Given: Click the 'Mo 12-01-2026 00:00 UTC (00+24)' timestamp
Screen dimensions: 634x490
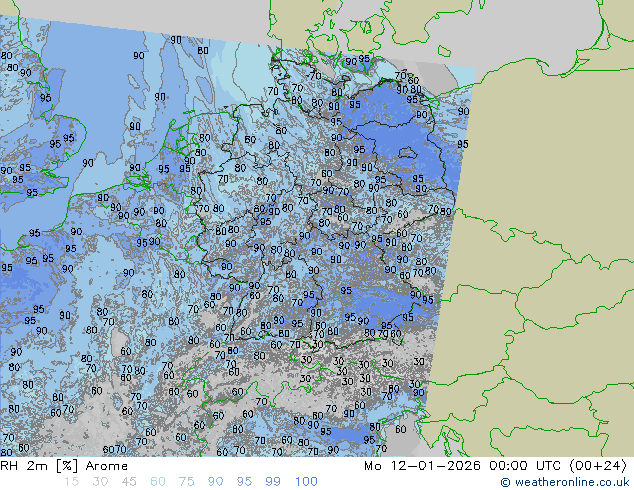Looking at the screenshot, I should pos(495,466).
